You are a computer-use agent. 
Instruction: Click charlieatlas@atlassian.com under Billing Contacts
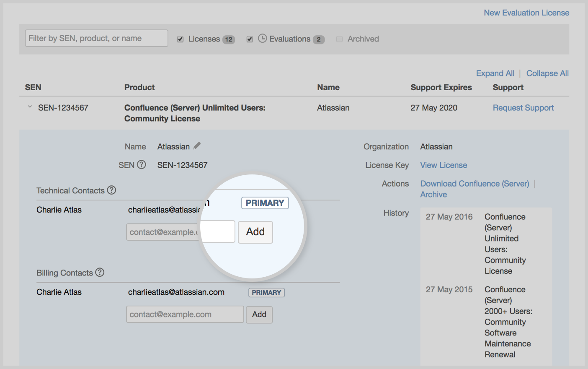coord(176,292)
